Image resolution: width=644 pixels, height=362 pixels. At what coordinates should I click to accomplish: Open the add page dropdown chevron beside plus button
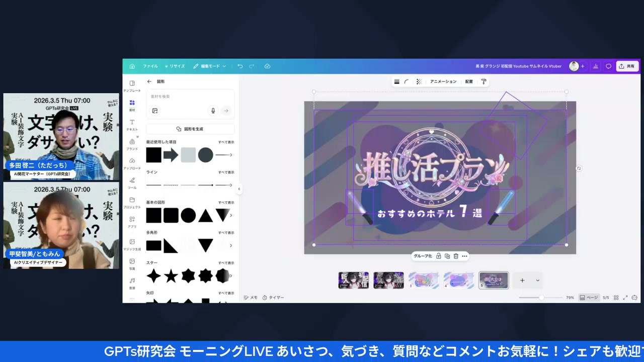point(537,280)
